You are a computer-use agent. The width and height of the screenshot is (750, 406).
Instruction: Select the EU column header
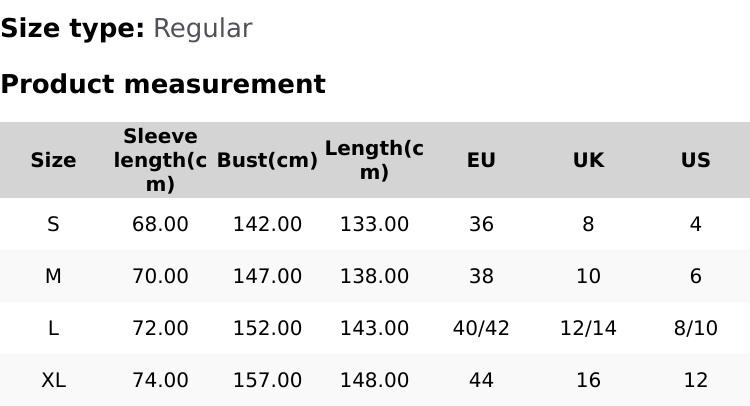click(x=481, y=160)
